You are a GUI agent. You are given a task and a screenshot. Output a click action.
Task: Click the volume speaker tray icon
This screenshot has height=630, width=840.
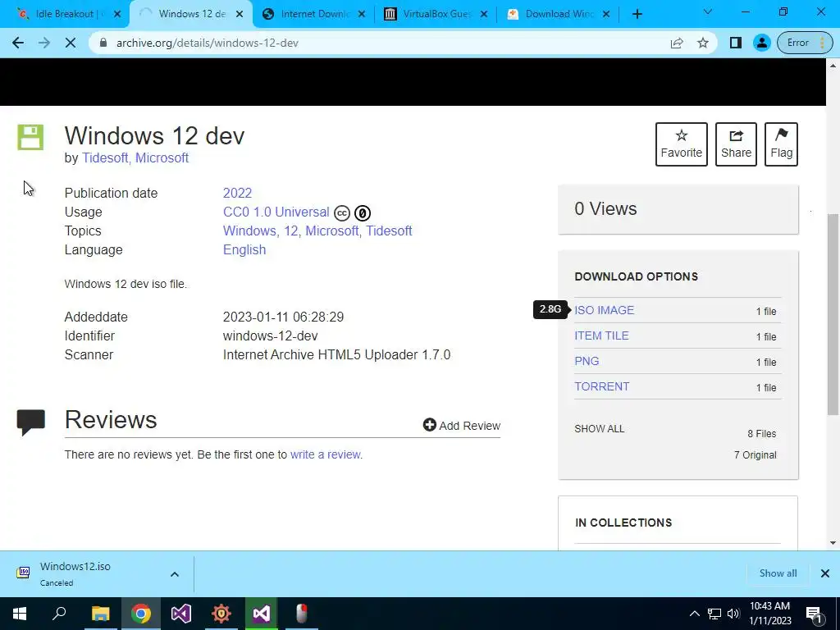tap(733, 614)
